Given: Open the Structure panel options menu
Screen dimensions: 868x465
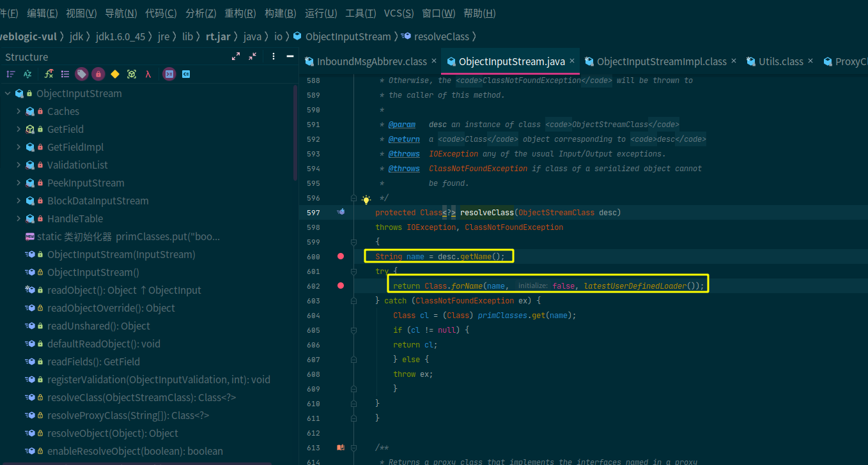Looking at the screenshot, I should pos(274,57).
